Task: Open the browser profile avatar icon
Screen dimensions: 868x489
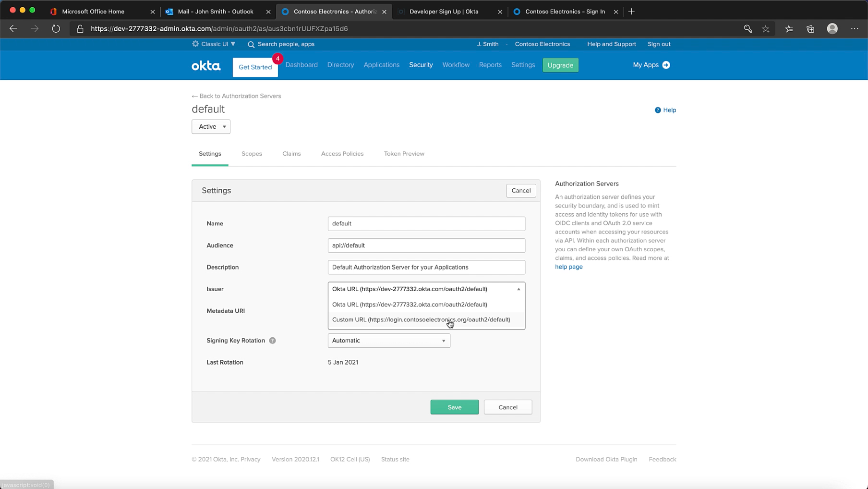Action: coord(832,29)
